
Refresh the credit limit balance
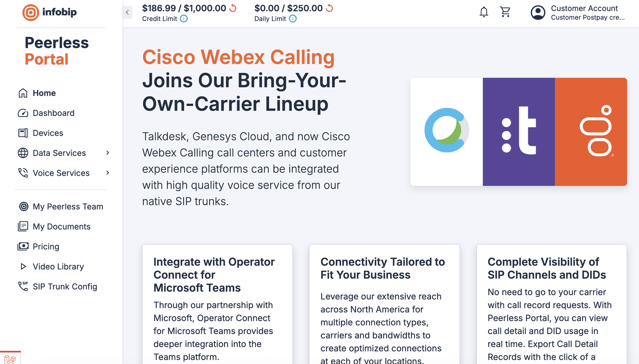pos(233,8)
